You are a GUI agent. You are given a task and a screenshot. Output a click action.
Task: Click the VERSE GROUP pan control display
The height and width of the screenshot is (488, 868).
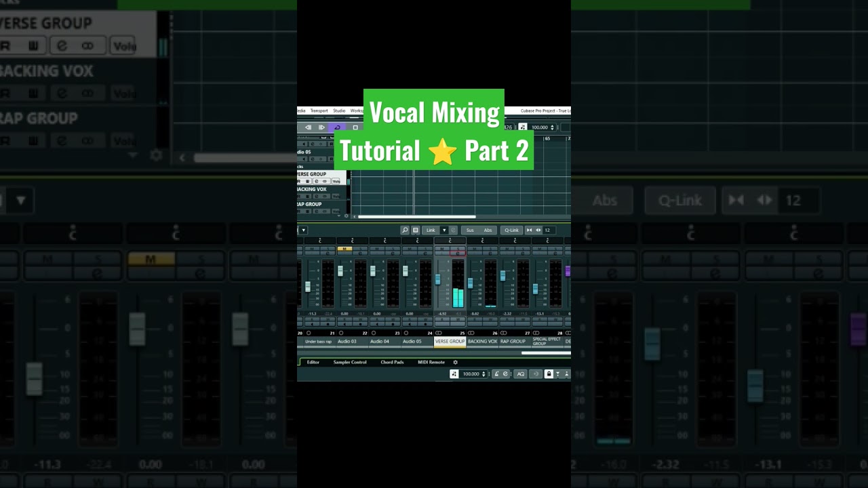click(450, 241)
